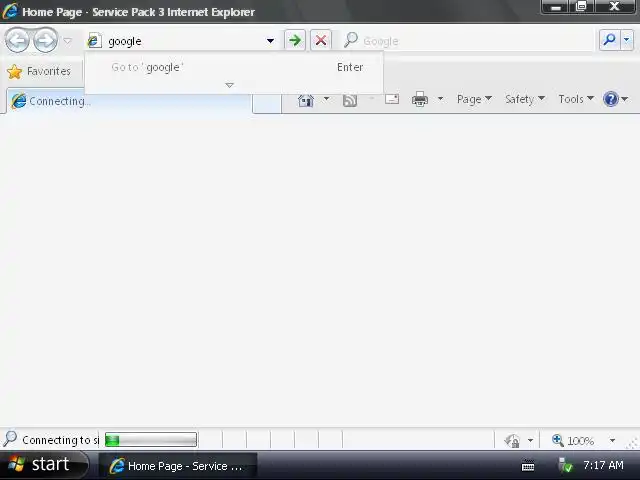
Task: Select the Connecting... tab
Action: [129, 101]
